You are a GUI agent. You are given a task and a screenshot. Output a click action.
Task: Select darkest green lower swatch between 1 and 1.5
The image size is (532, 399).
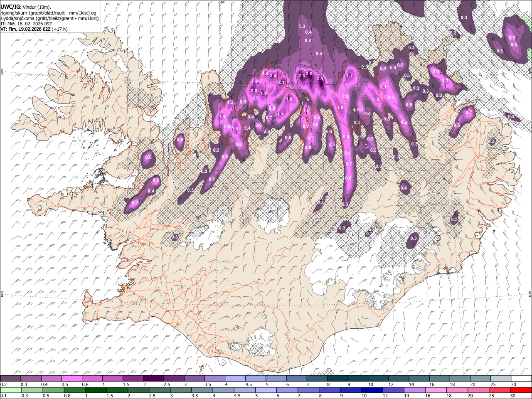tap(96, 390)
